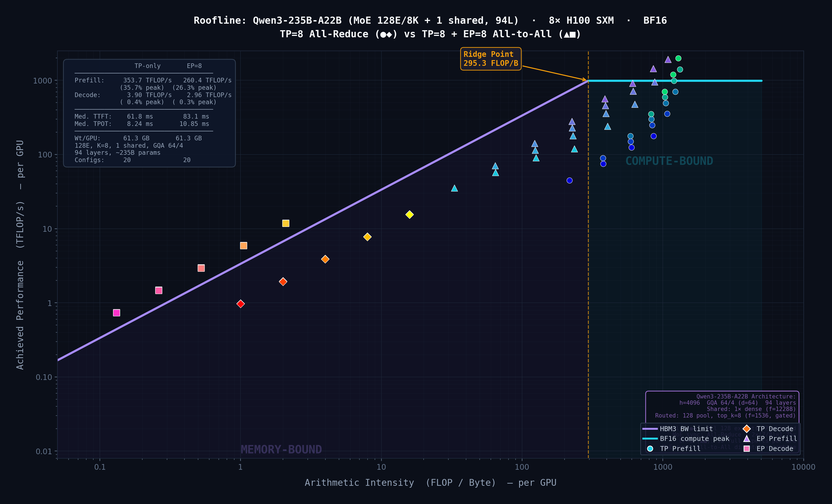Click the '0.01' y-axis tick label
This screenshot has width=832, height=504.
click(44, 451)
